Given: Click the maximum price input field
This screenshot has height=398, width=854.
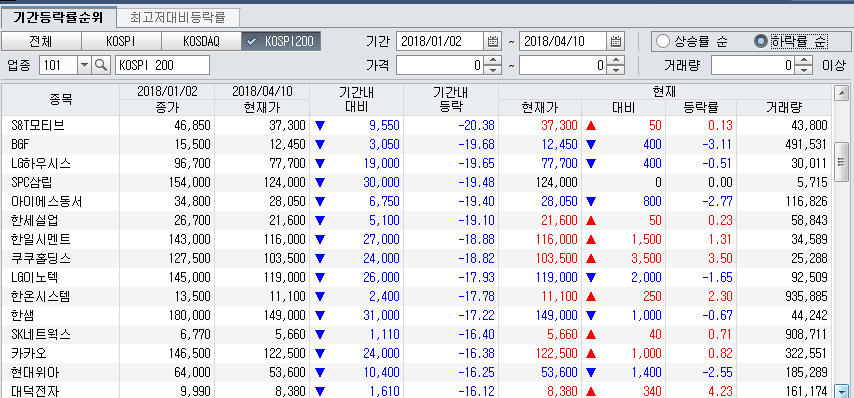Looking at the screenshot, I should click(564, 66).
